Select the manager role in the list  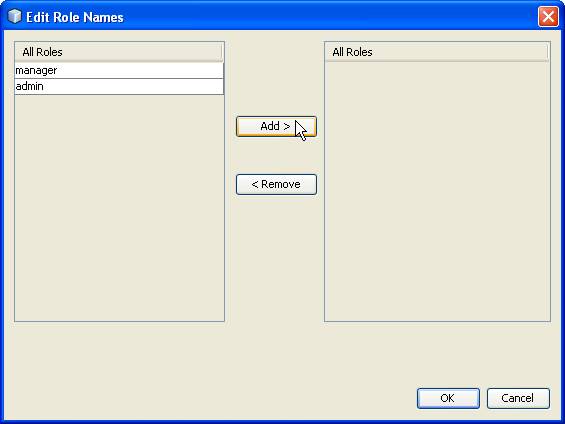click(x=119, y=70)
